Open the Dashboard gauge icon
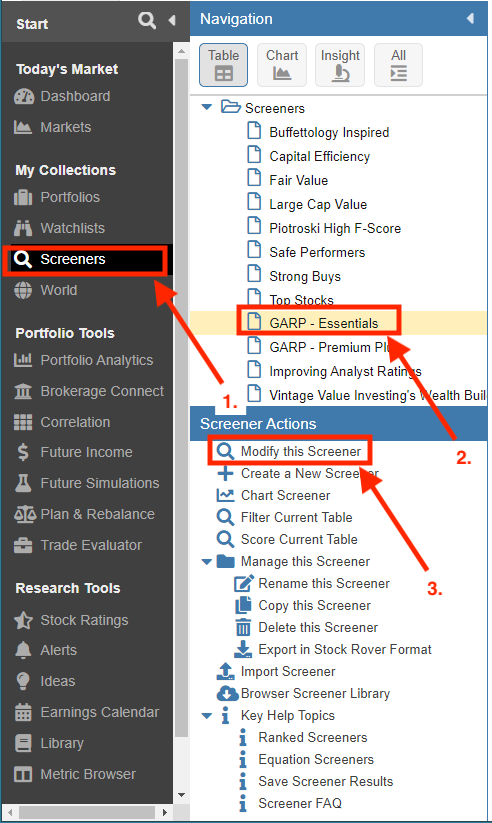The height and width of the screenshot is (823, 492). point(24,97)
